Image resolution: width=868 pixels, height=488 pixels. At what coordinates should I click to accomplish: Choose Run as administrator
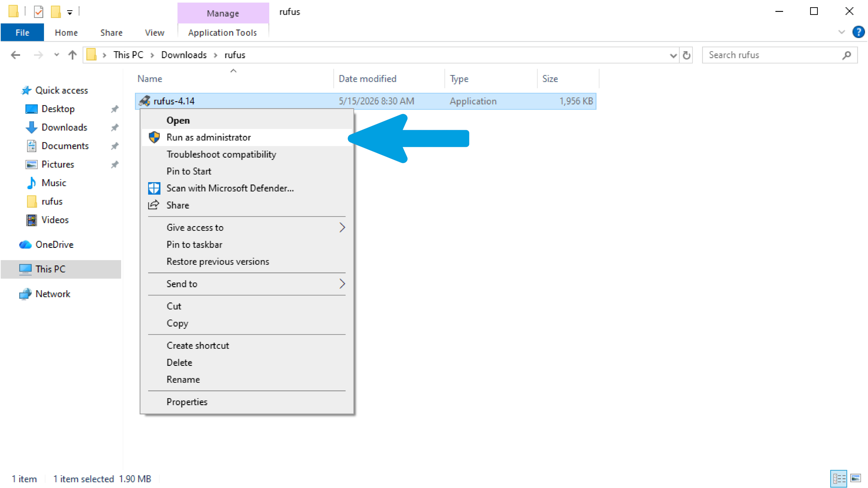point(247,137)
